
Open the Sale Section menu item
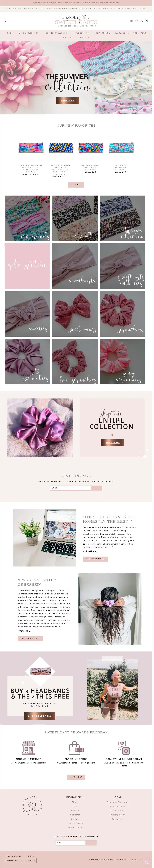click(x=81, y=33)
